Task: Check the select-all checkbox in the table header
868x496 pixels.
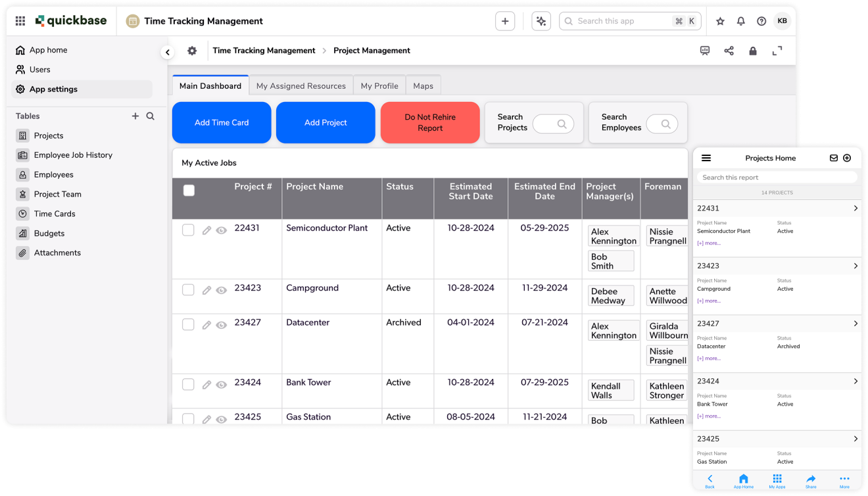Action: 189,190
